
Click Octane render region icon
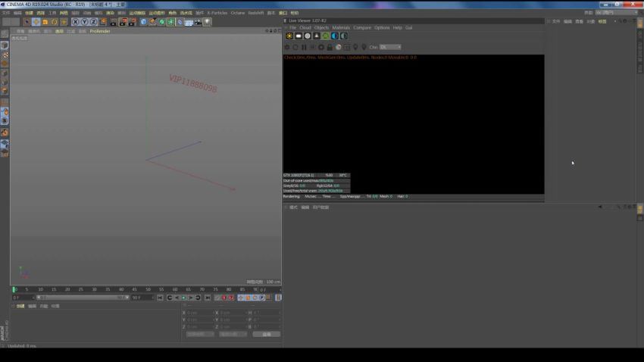(x=347, y=47)
